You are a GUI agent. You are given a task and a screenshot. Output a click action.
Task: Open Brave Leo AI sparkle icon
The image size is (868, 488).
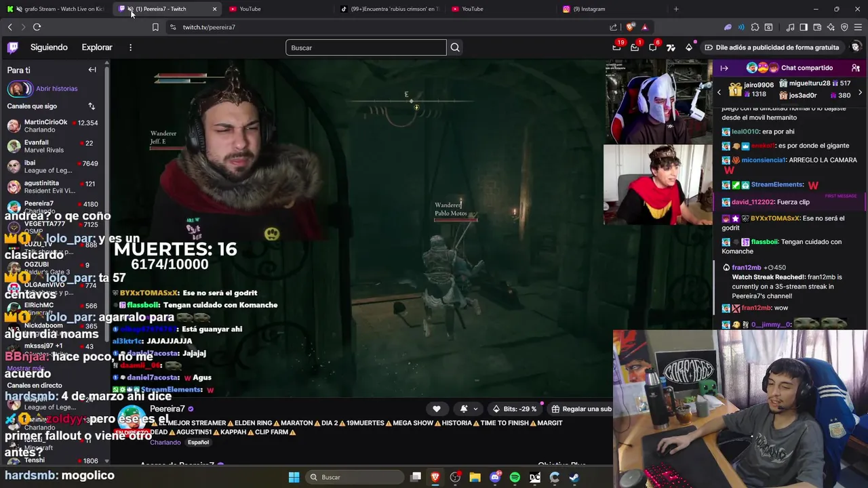pos(831,27)
